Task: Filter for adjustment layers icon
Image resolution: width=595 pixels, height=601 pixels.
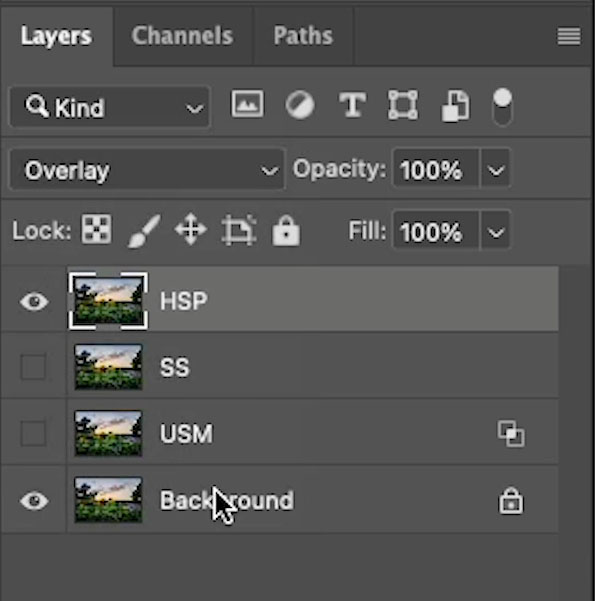Action: [x=300, y=105]
